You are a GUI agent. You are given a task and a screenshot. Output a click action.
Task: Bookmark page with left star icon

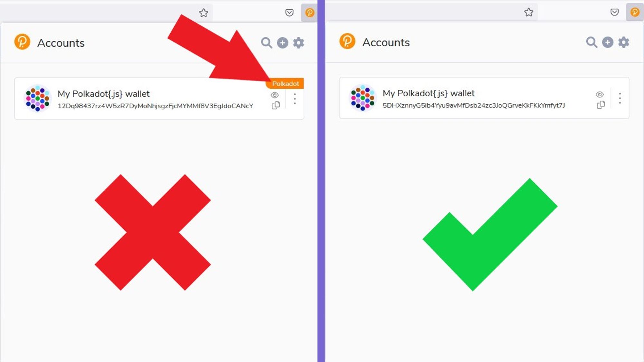click(204, 13)
